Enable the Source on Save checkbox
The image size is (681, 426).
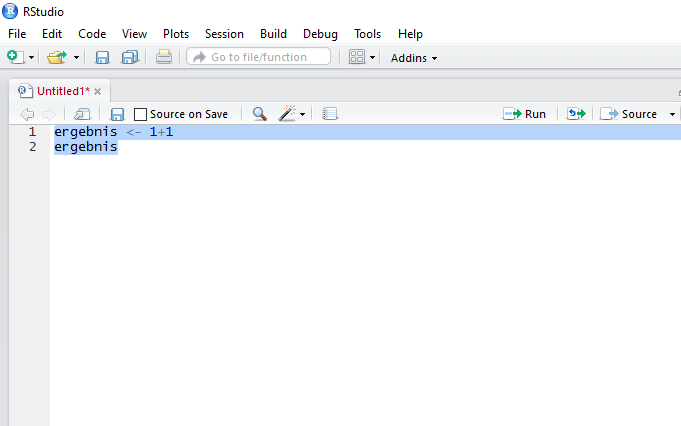pos(141,114)
